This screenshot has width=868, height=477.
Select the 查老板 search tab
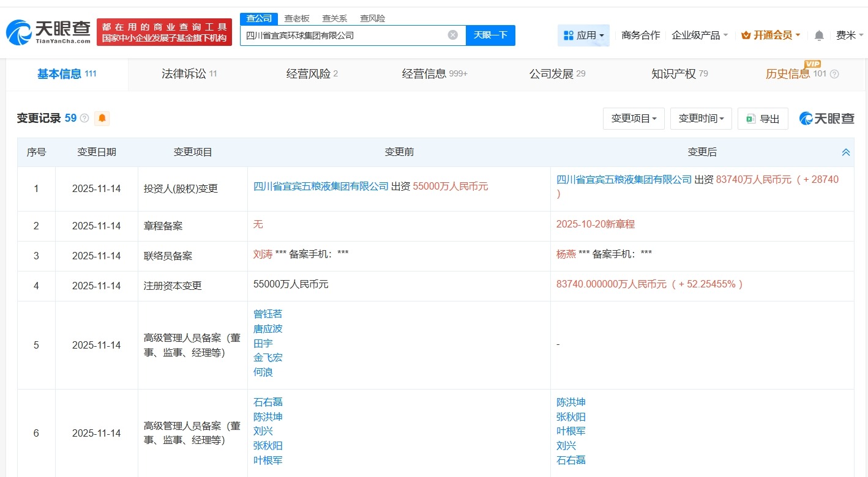pos(296,18)
